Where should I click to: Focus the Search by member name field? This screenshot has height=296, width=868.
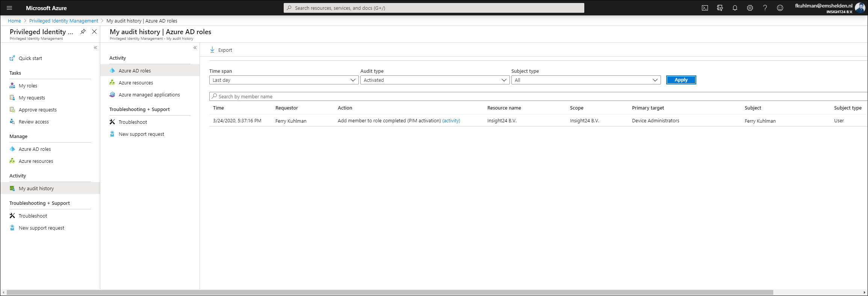coord(538,96)
